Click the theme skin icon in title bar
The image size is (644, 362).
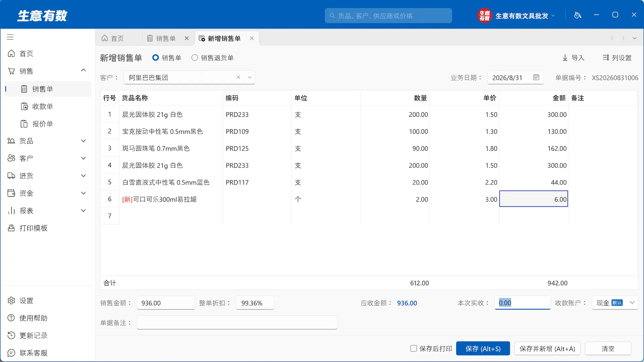click(x=578, y=15)
